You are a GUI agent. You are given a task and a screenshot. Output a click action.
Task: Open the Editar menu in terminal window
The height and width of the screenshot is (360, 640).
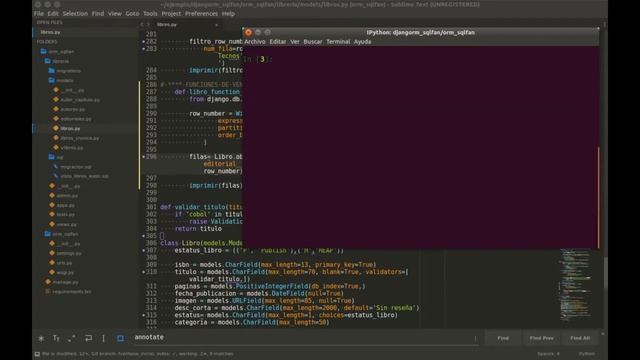tap(278, 42)
